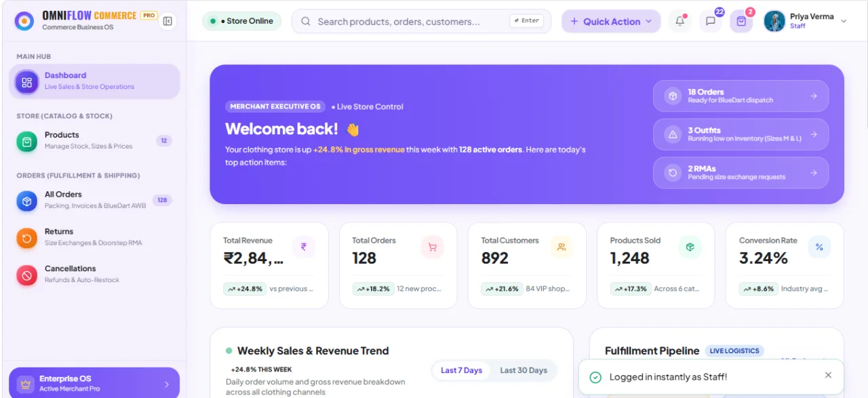This screenshot has width=868, height=398.
Task: Click the arrow on 18 Orders card
Action: click(814, 96)
